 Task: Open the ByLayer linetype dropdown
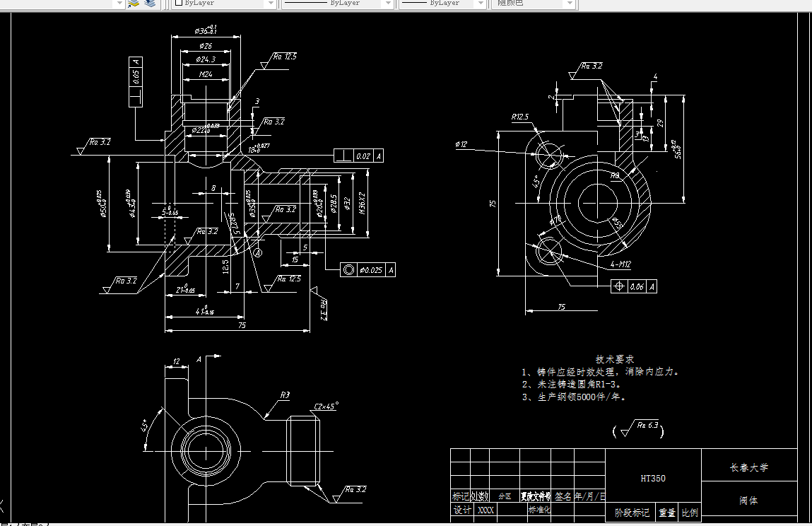click(x=387, y=4)
